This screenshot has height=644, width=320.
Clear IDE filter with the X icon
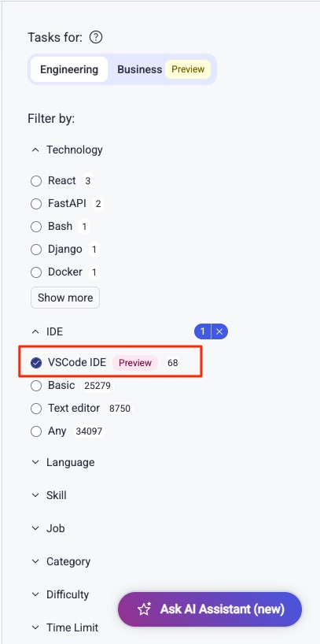point(219,332)
